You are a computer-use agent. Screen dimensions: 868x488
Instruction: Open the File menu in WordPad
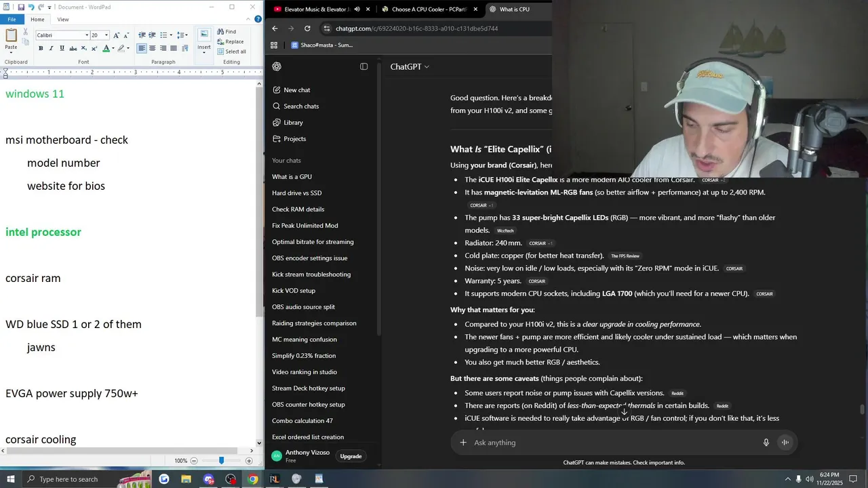click(x=12, y=20)
